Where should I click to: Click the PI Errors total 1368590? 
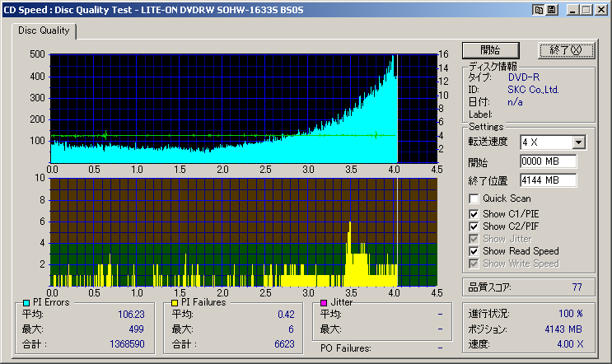pyautogui.click(x=127, y=344)
